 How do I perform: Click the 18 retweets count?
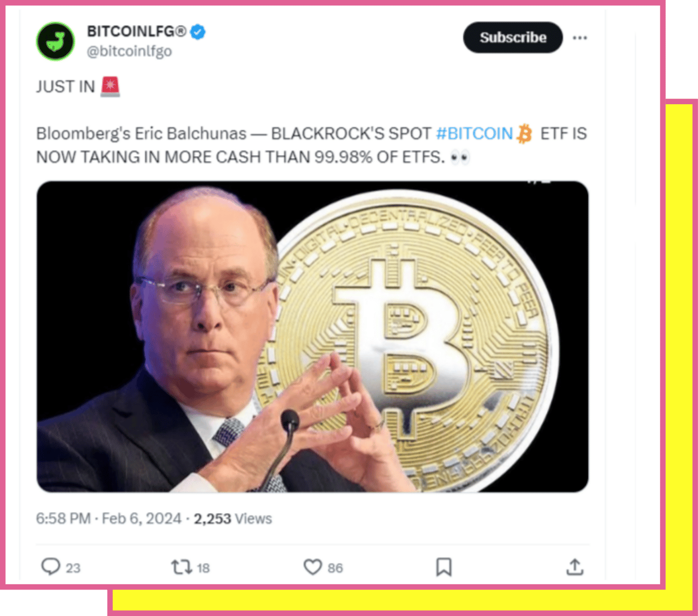coord(203,568)
